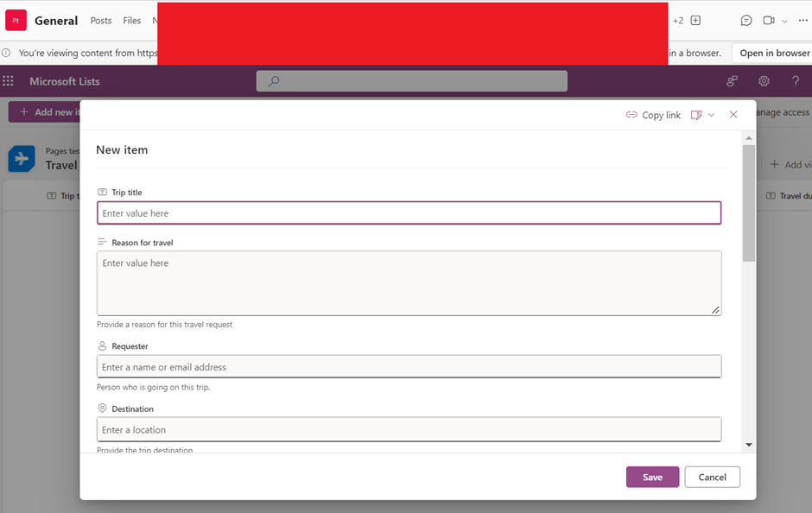Image resolution: width=812 pixels, height=513 pixels.
Task: Open the Help question mark icon
Action: click(796, 81)
